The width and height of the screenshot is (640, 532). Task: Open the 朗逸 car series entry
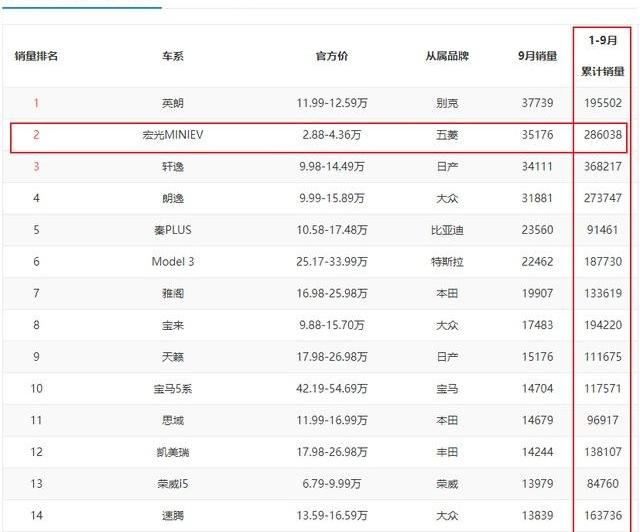point(173,198)
